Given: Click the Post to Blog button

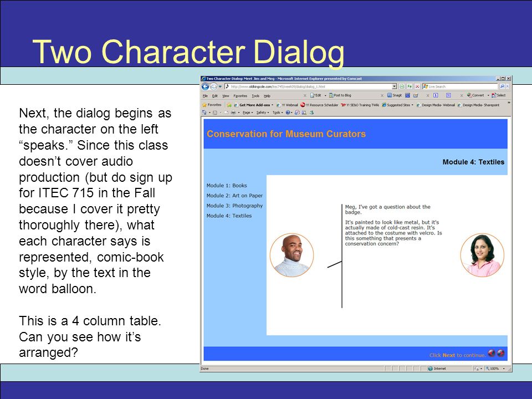Looking at the screenshot, I should pyautogui.click(x=340, y=95).
